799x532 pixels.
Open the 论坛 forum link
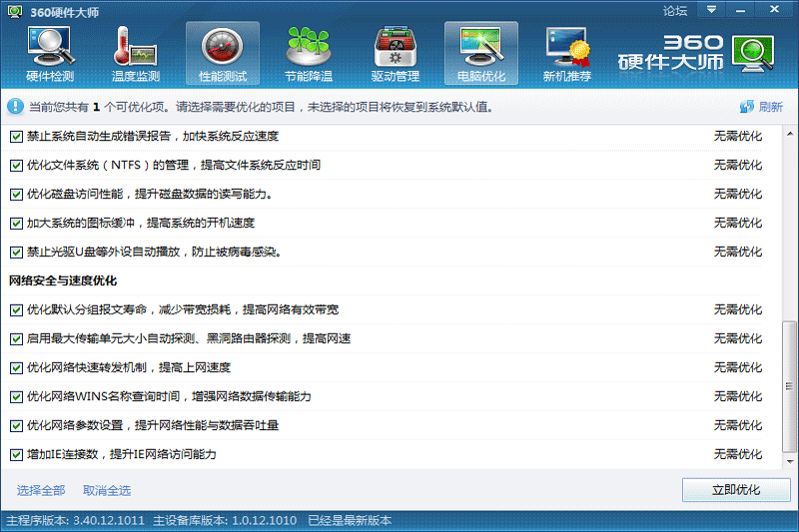[675, 10]
